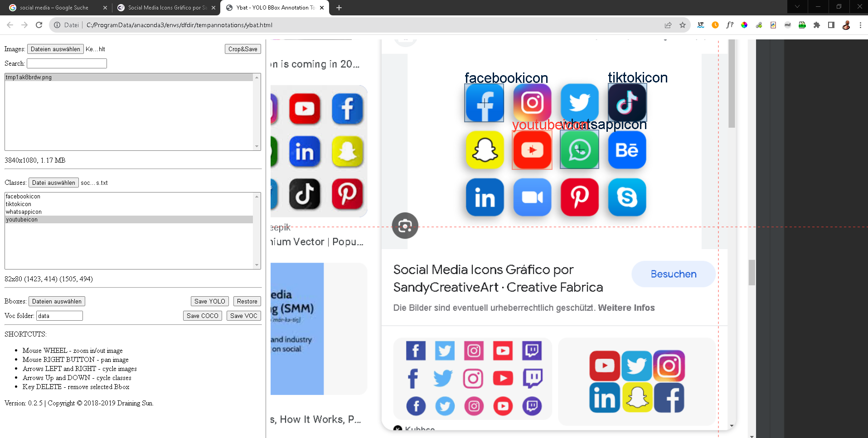The width and height of the screenshot is (868, 438).
Task: Click the YouTube icon with youtubeicon box
Action: (x=532, y=150)
